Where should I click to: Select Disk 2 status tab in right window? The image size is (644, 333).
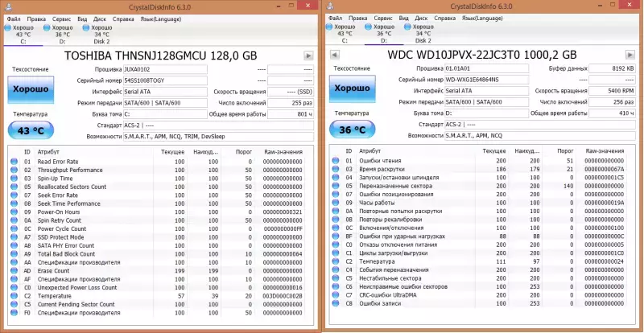(x=423, y=33)
